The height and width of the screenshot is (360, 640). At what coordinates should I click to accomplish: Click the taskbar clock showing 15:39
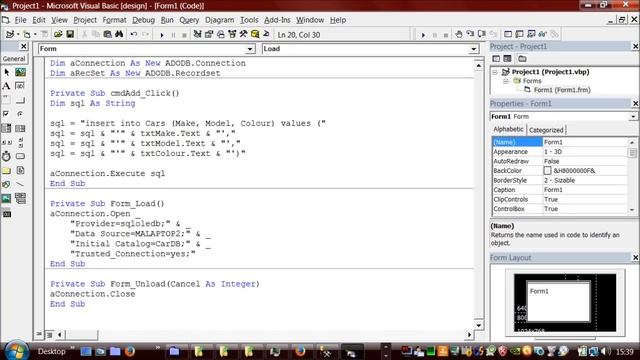[x=625, y=351]
